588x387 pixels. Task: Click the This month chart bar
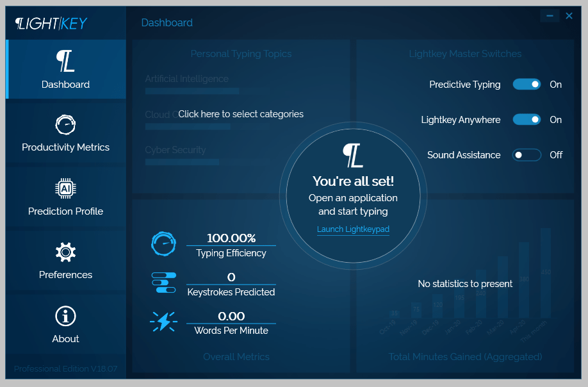[546, 272]
